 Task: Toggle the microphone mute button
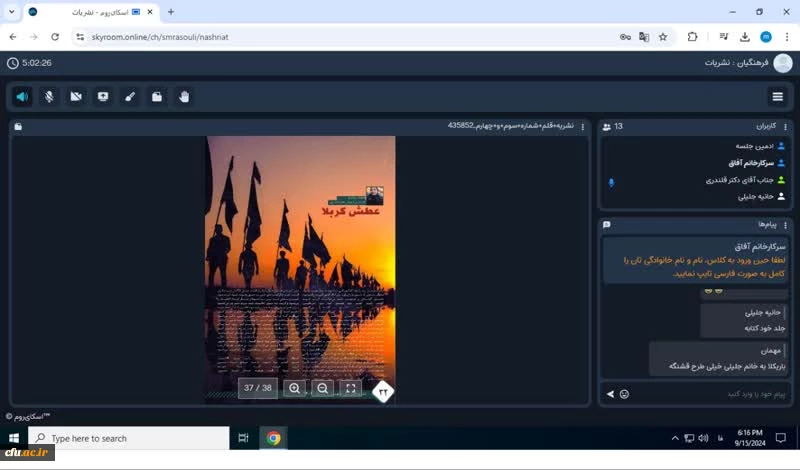tap(49, 97)
